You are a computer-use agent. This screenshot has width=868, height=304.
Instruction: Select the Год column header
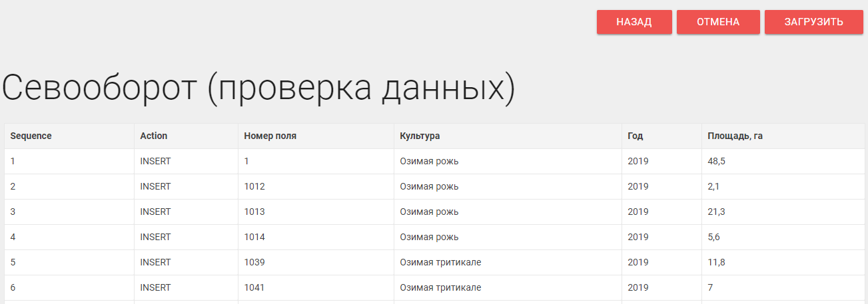(x=635, y=136)
